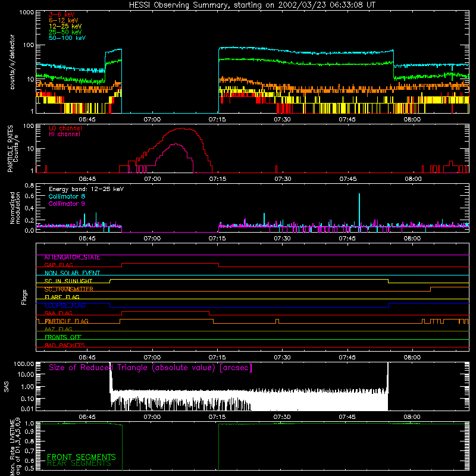Click the FLARE_FLAG label
The image size is (476, 476).
(x=62, y=297)
